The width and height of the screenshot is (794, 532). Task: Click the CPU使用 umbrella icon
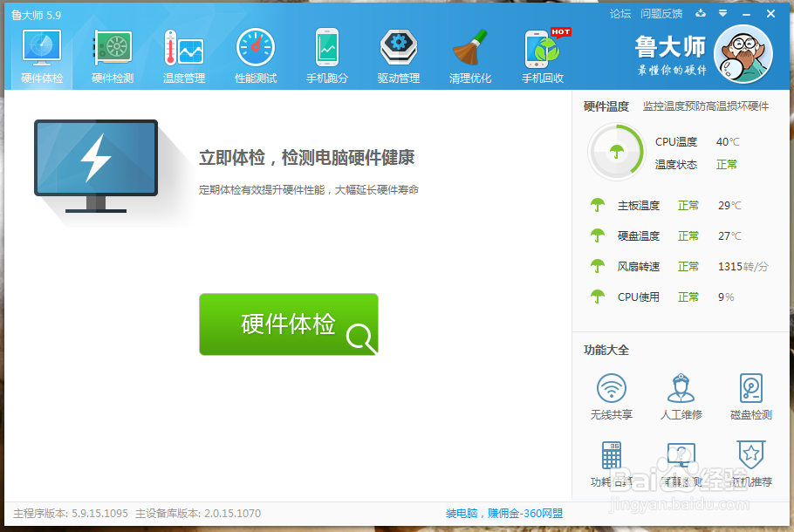[x=598, y=297]
